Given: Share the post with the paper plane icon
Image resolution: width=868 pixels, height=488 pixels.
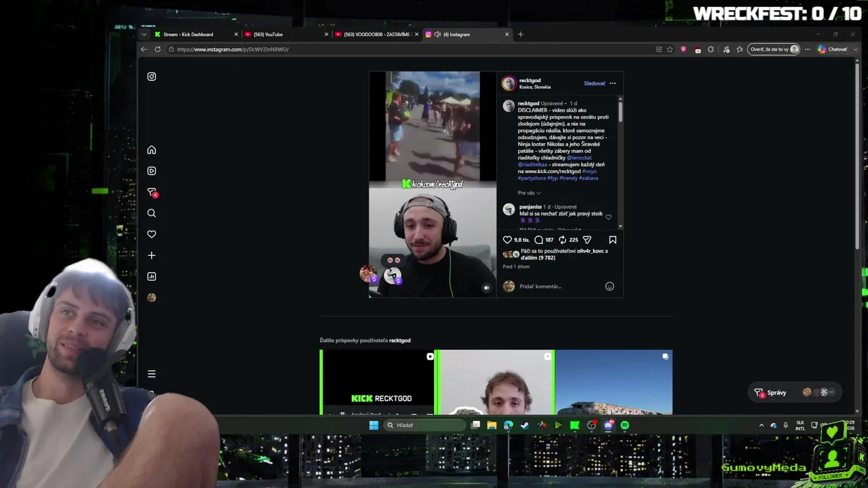Looking at the screenshot, I should [587, 240].
